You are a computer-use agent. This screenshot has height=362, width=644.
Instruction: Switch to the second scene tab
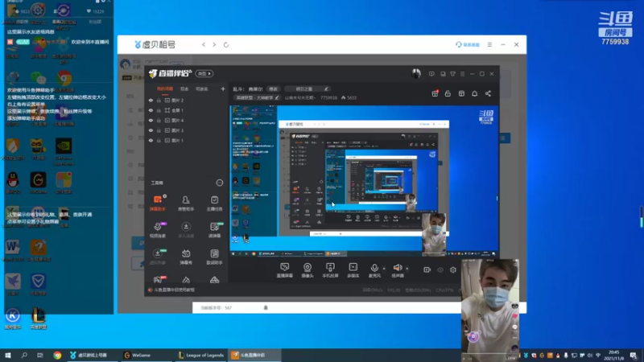(x=184, y=88)
